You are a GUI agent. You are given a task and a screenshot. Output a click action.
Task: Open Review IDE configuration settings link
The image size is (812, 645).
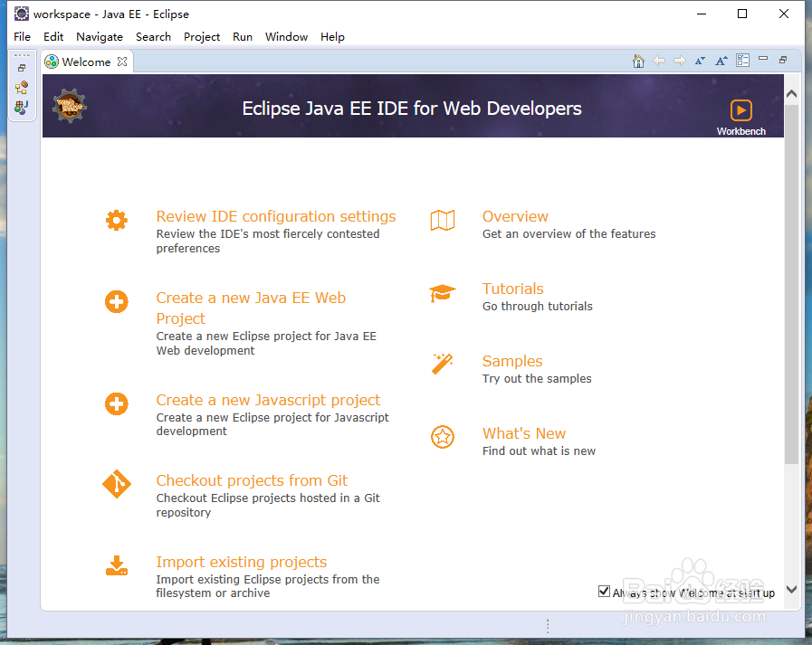coord(276,216)
